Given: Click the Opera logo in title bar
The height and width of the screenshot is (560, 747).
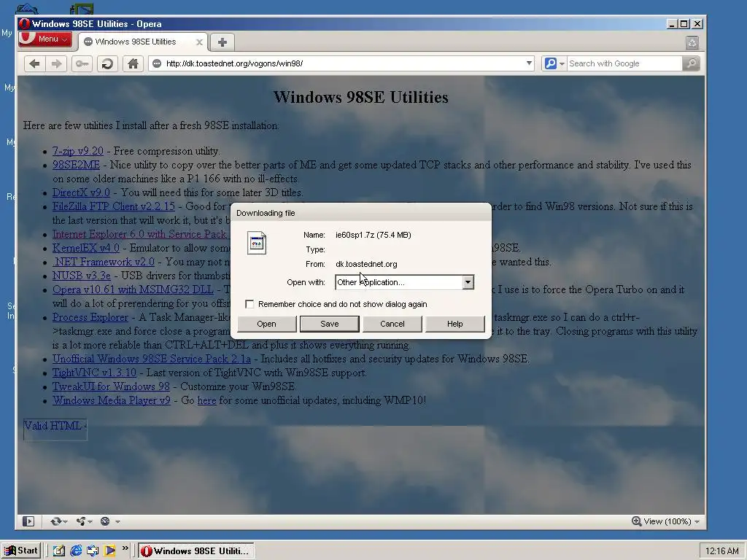Looking at the screenshot, I should [x=25, y=23].
